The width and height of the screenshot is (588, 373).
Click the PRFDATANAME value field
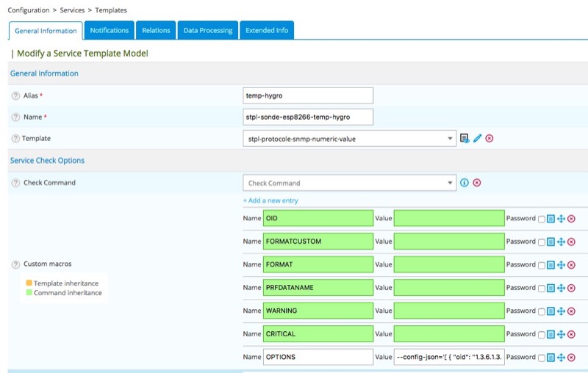point(449,288)
